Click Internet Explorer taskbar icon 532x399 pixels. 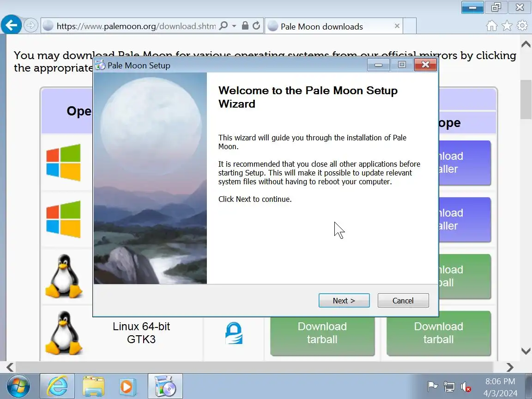(x=57, y=386)
